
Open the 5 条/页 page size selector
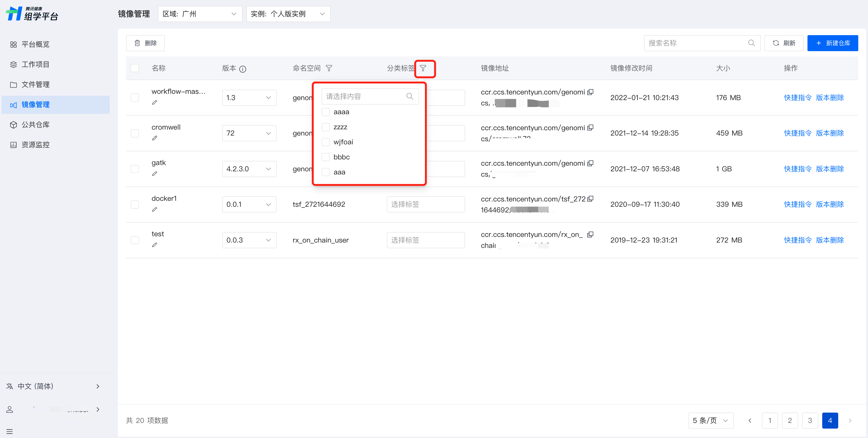click(711, 420)
